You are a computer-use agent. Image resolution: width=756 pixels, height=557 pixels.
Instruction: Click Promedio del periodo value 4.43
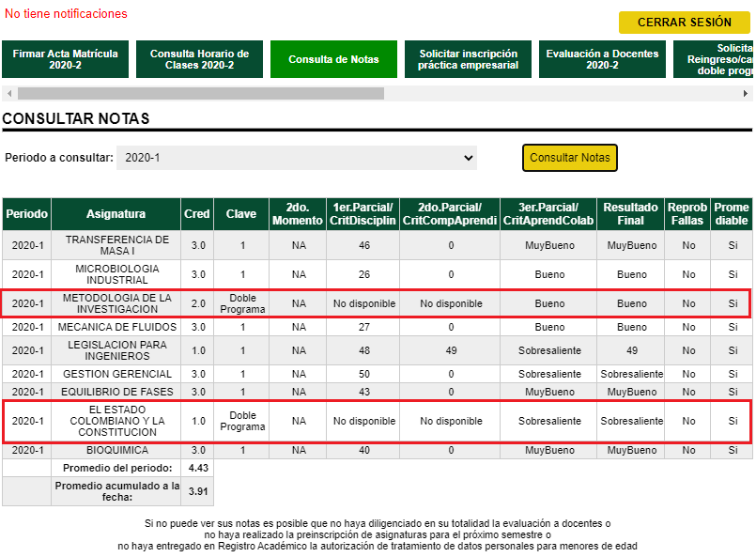(198, 468)
